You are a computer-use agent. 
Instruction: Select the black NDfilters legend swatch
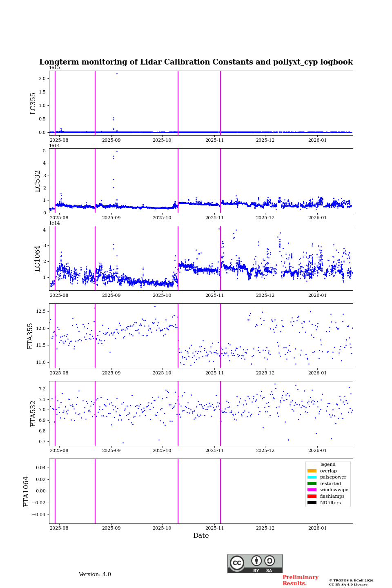[312, 503]
